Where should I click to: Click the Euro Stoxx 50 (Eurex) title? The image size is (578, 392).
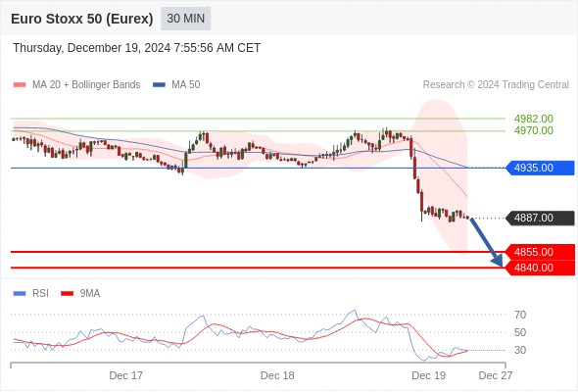82,19
